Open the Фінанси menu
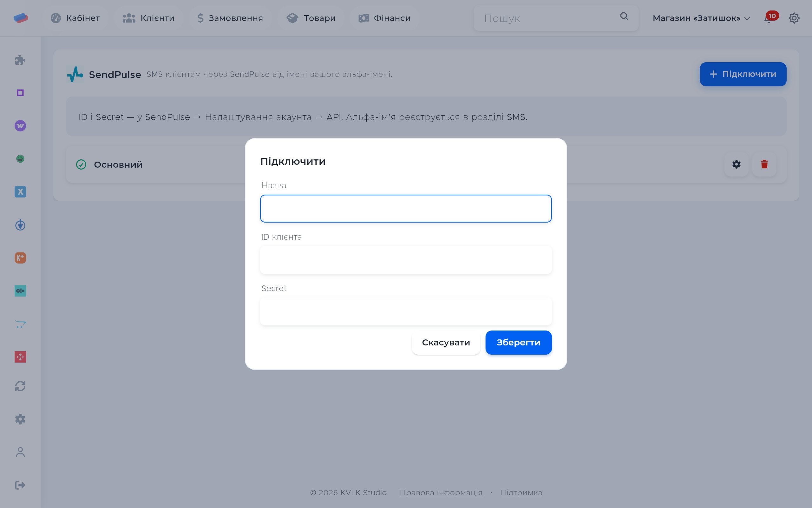Viewport: 812px width, 508px height. (x=384, y=18)
